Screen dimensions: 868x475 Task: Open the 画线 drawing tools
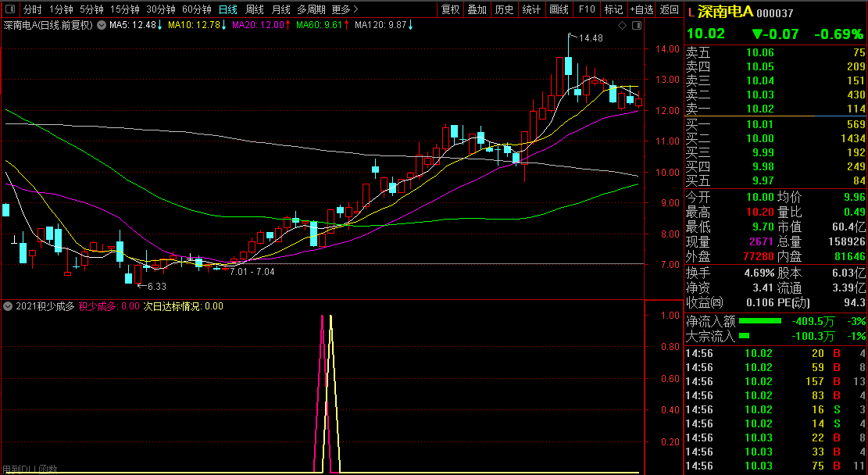click(x=559, y=9)
